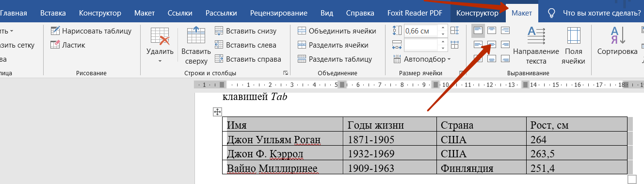This screenshot has width=644, height=184.
Task: Distribute columns evenly icon
Action: point(454,45)
